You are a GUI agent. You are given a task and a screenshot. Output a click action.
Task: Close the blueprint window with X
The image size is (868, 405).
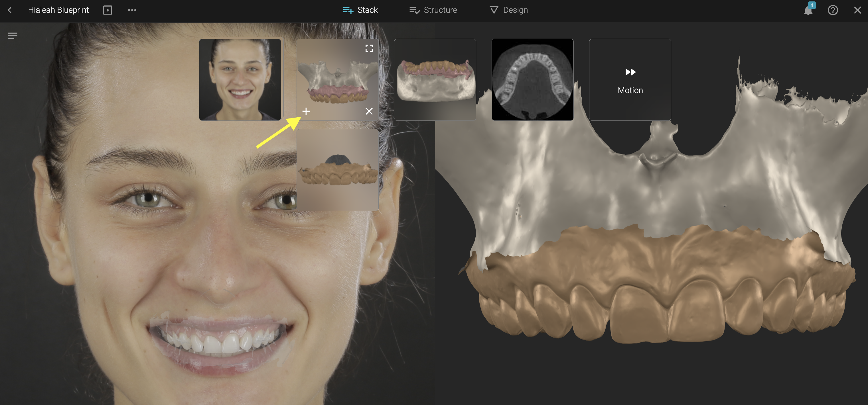(857, 10)
